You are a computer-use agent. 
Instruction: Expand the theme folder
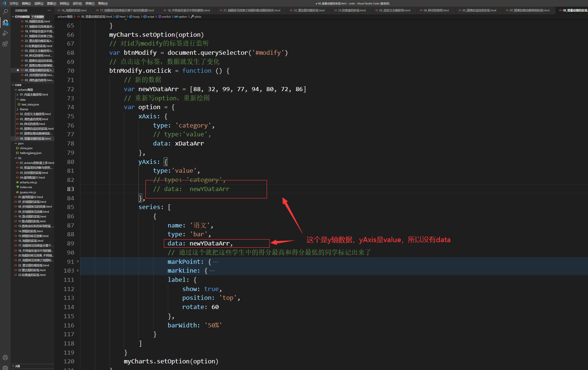click(x=18, y=109)
